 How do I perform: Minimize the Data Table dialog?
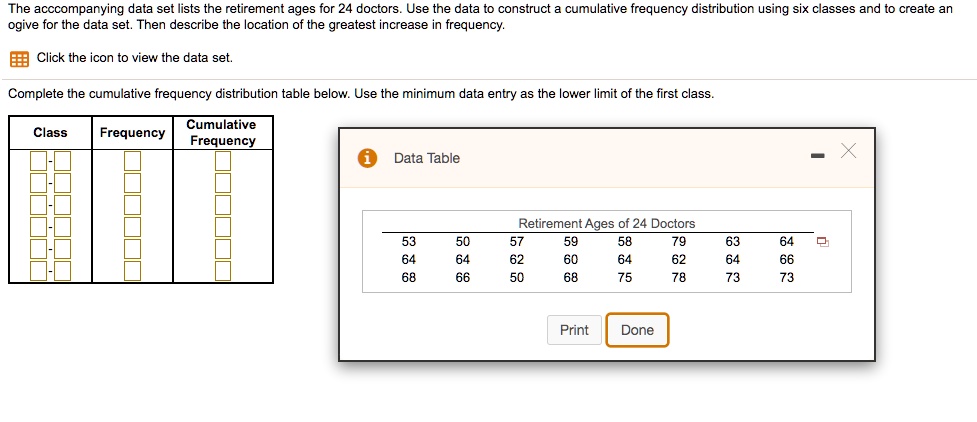(x=817, y=156)
